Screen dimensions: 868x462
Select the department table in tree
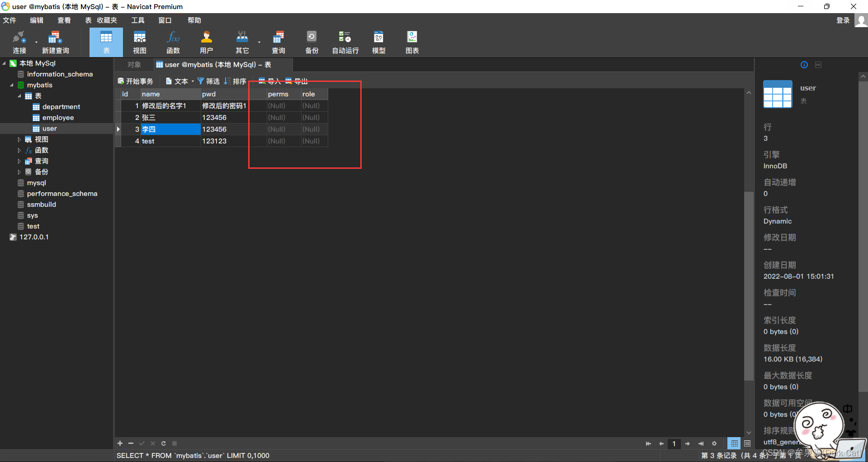[61, 107]
